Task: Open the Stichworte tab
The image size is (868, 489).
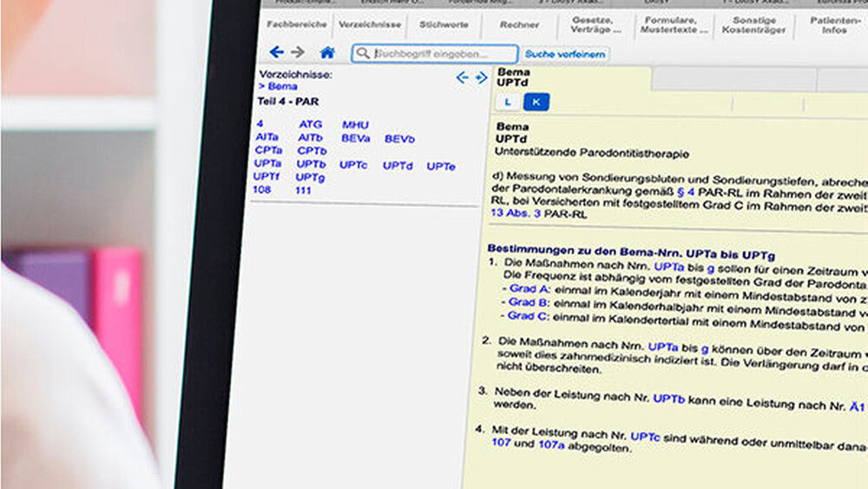Action: click(x=444, y=25)
